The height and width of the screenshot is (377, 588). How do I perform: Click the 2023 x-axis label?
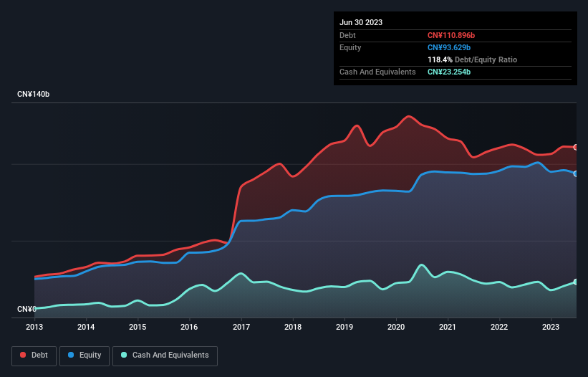[x=551, y=327]
